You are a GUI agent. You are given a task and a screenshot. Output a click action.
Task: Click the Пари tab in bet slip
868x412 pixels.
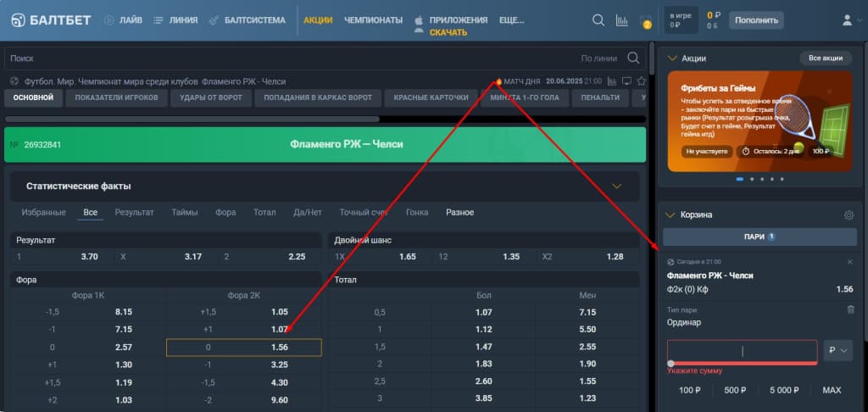tap(759, 237)
